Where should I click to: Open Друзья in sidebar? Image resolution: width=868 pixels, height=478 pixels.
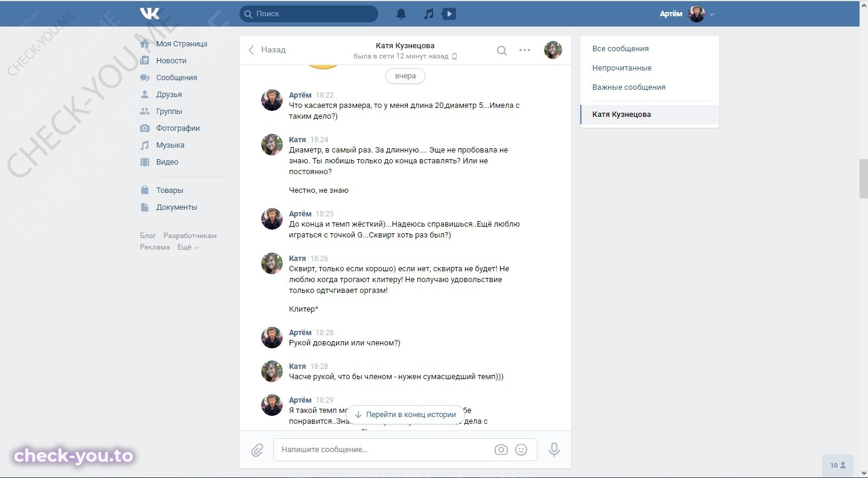pos(169,95)
